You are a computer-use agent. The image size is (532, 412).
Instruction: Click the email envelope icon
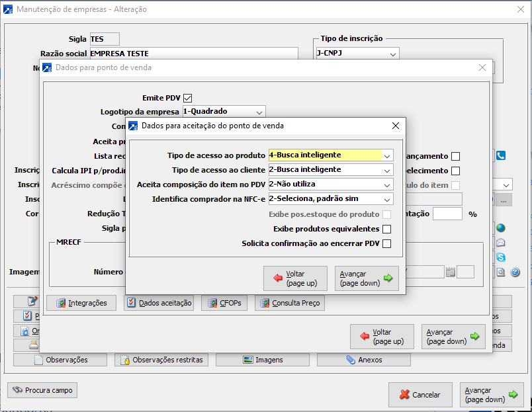pos(501,243)
